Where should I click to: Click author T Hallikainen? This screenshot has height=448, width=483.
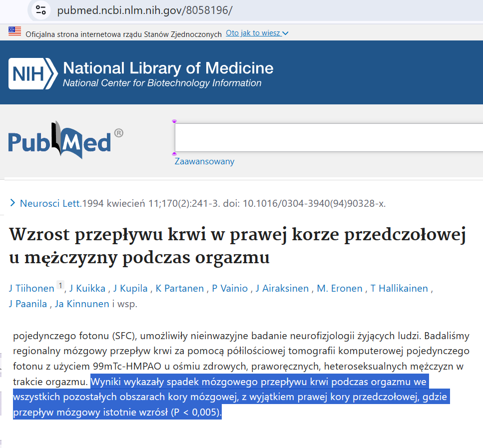pos(399,288)
